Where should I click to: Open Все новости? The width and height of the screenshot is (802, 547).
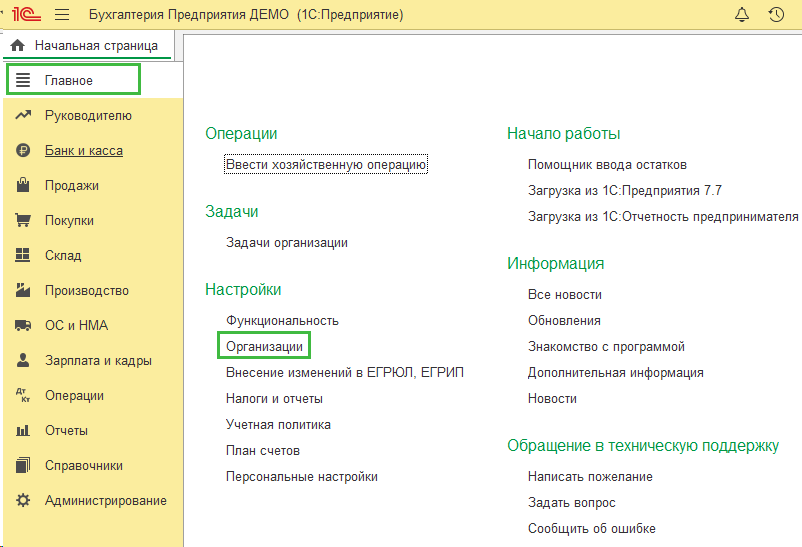pyautogui.click(x=565, y=295)
